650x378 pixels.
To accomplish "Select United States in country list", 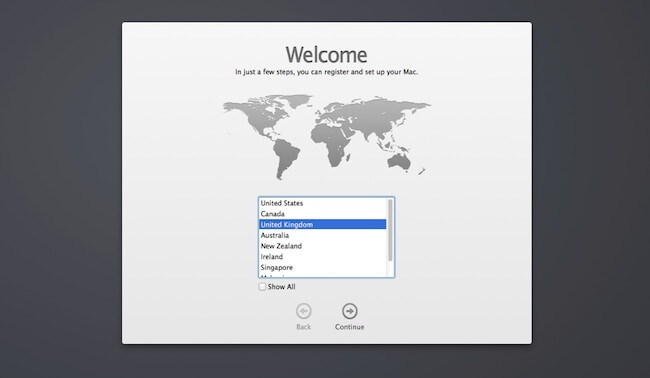I will click(x=323, y=203).
